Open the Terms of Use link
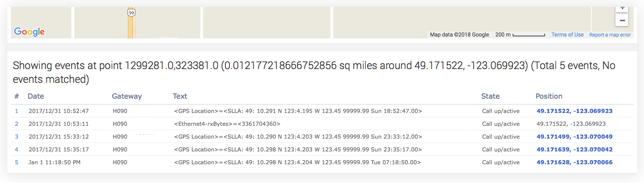The width and height of the screenshot is (644, 183). pyautogui.click(x=567, y=35)
